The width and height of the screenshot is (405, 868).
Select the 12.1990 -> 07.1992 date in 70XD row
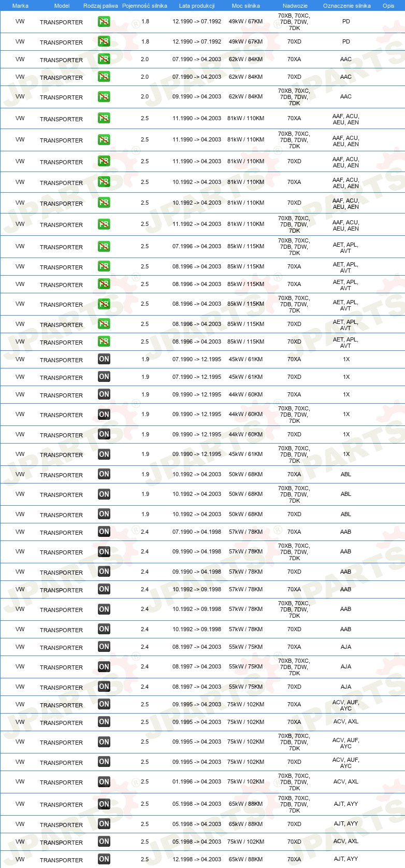pos(197,41)
